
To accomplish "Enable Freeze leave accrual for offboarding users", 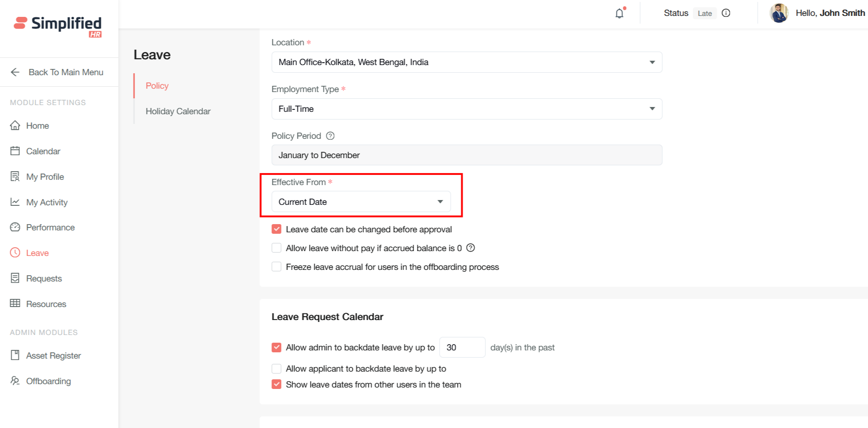I will tap(277, 267).
